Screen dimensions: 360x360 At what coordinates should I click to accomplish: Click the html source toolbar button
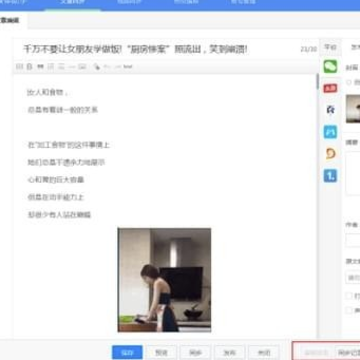click(x=128, y=67)
